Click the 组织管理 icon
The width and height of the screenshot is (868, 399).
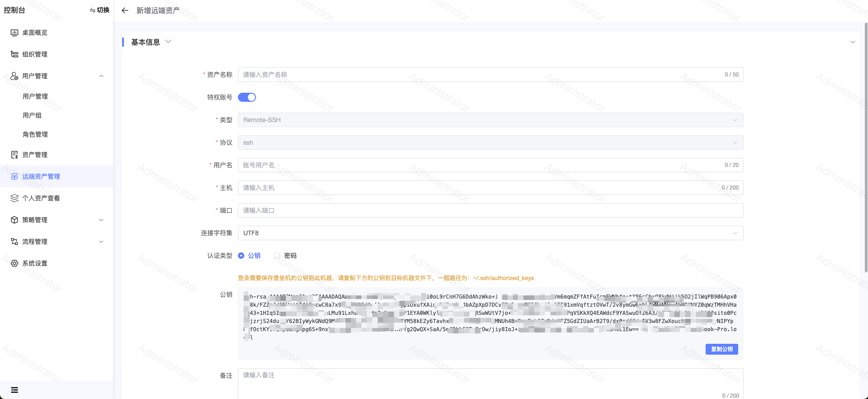coord(14,54)
